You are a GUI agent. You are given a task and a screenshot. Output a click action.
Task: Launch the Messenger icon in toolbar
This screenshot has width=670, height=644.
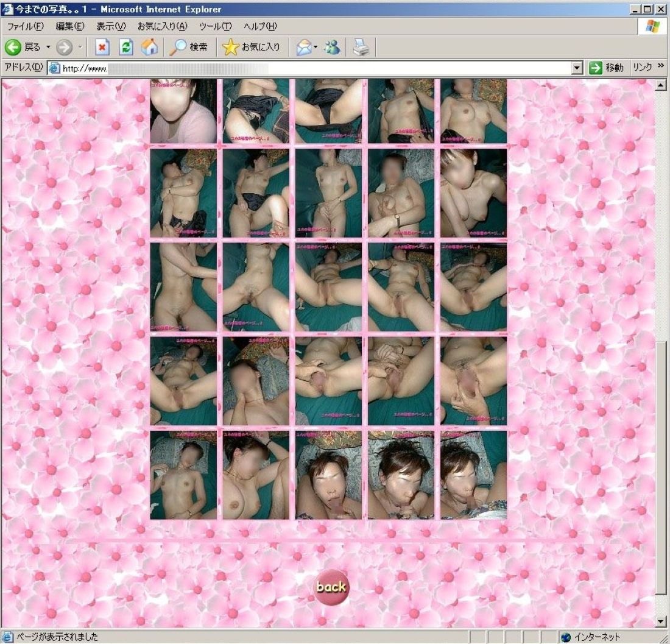[332, 47]
